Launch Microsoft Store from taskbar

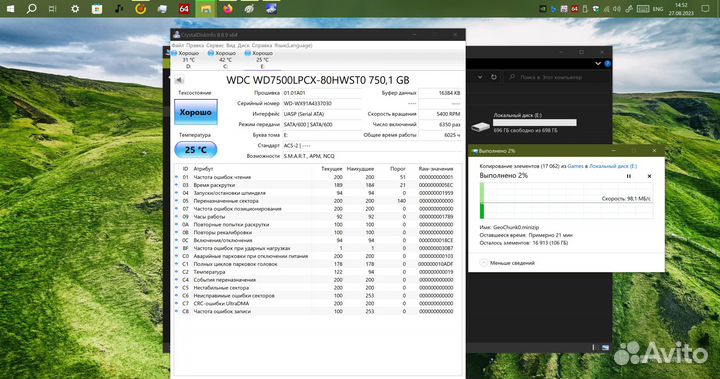click(97, 8)
